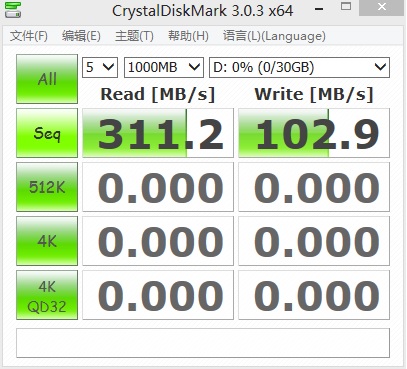The height and width of the screenshot is (369, 407).
Task: Maximize the CrystalDiskMark window
Action: coord(346,7)
